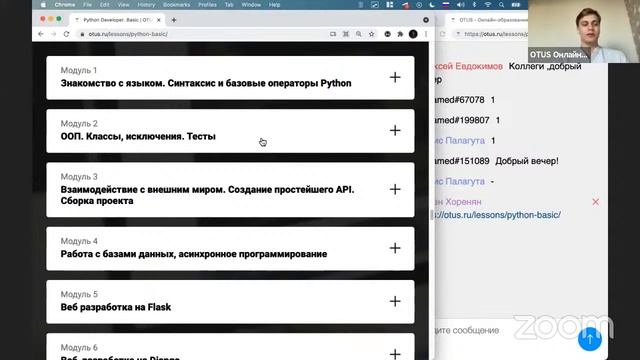Image resolution: width=640 pixels, height=360 pixels.
Task: Open the Profiles menu
Action: click(x=207, y=5)
